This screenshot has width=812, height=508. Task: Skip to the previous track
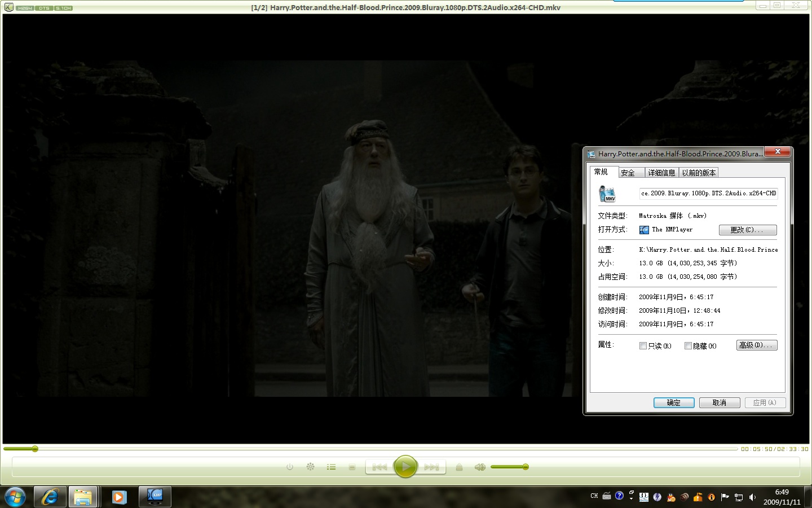tap(379, 467)
